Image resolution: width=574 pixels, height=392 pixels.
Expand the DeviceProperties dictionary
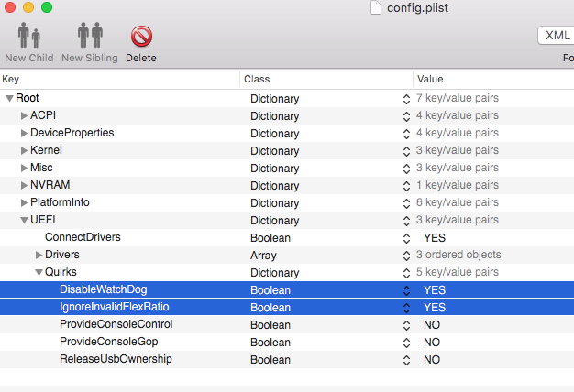pyautogui.click(x=24, y=133)
